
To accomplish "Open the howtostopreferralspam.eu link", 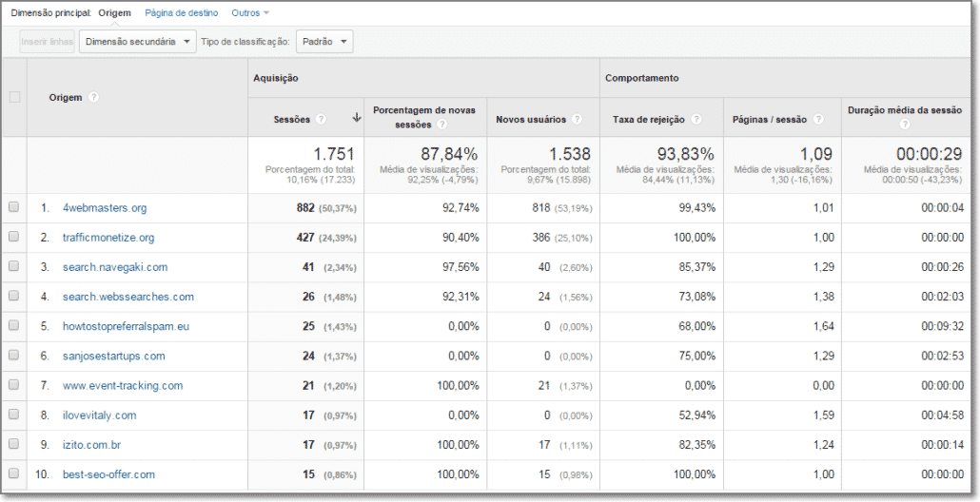I will [126, 326].
